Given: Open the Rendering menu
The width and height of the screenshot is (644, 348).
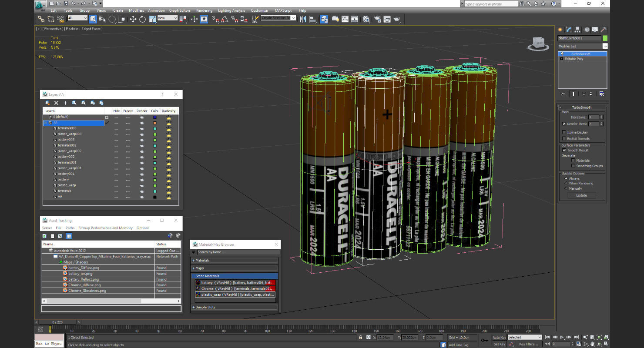Looking at the screenshot, I should (204, 10).
